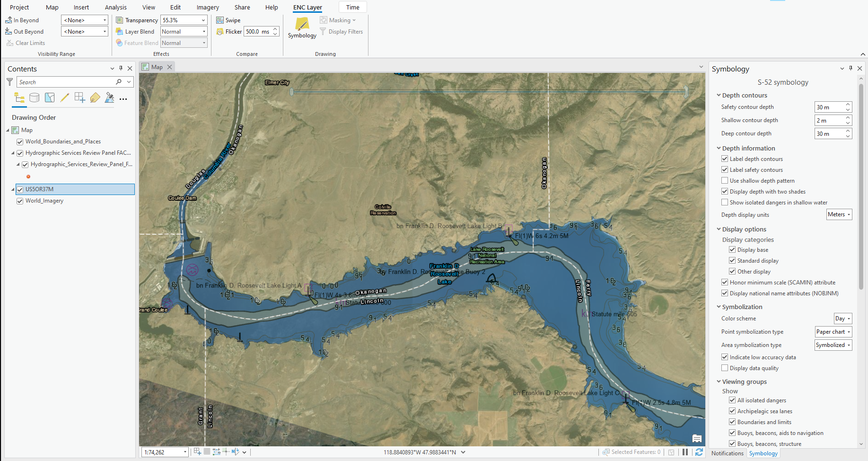The width and height of the screenshot is (868, 461).
Task: Select List By Selection icon
Action: point(50,98)
